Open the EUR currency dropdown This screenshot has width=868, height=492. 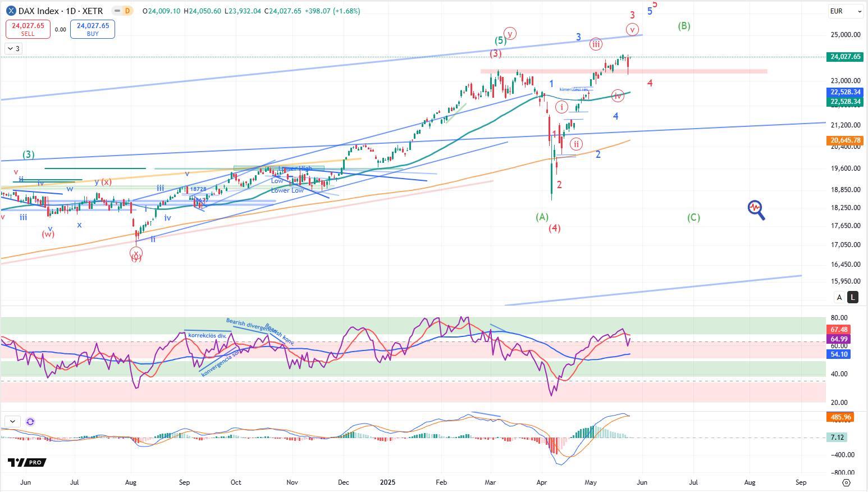pos(846,11)
